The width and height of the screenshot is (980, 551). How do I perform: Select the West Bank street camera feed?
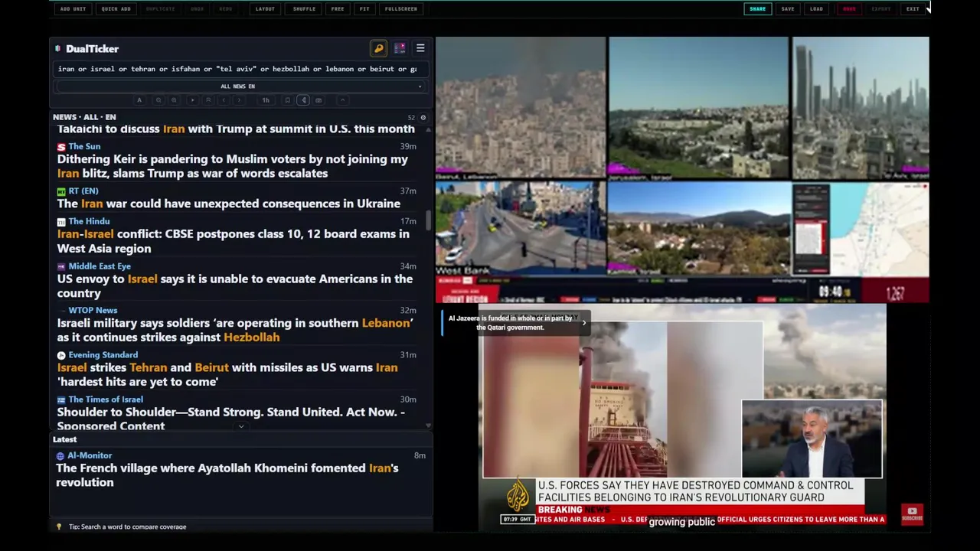coord(521,228)
